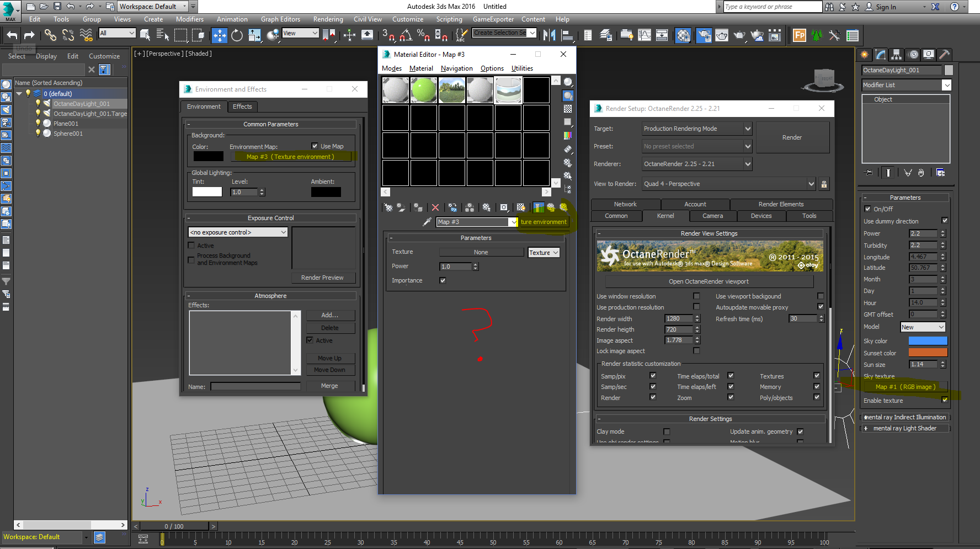The height and width of the screenshot is (549, 980).
Task: Open the daylight Model dropdown
Action: (x=923, y=327)
